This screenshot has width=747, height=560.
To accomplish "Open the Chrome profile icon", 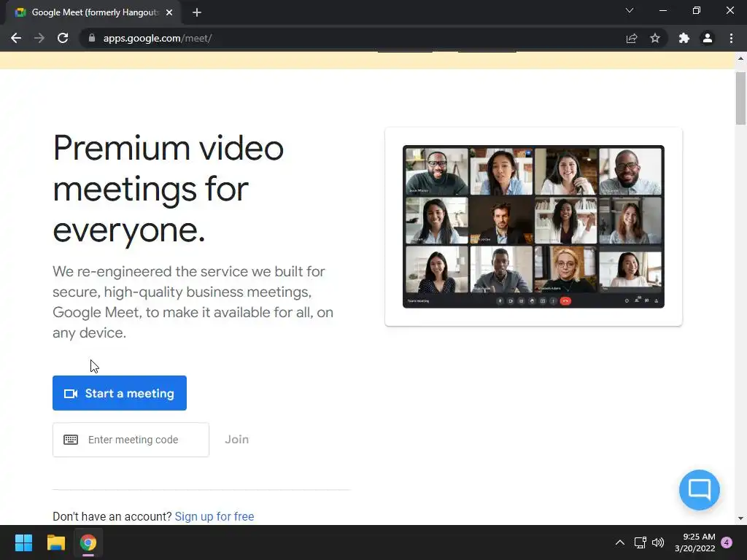I will click(x=708, y=38).
